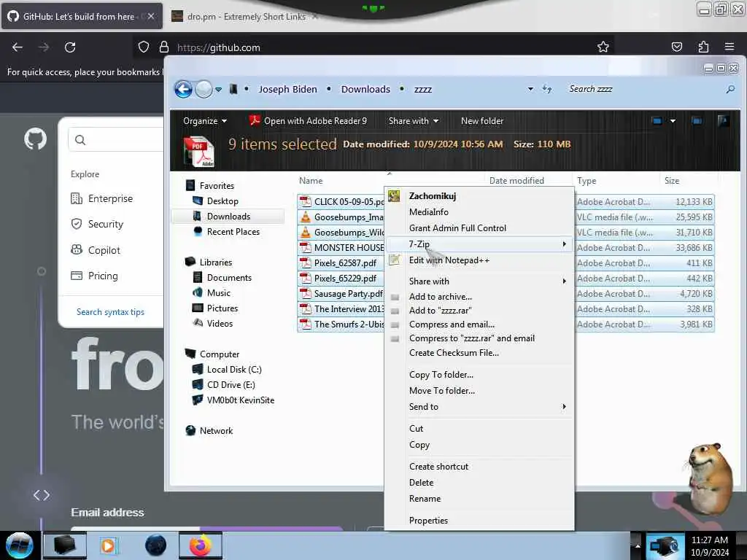Open the 7-Zip submenu

479,244
